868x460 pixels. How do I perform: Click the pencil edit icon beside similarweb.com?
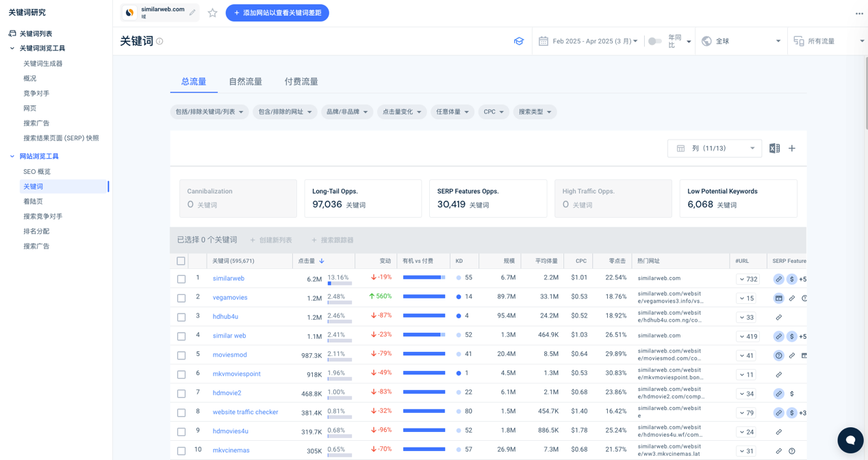point(192,12)
